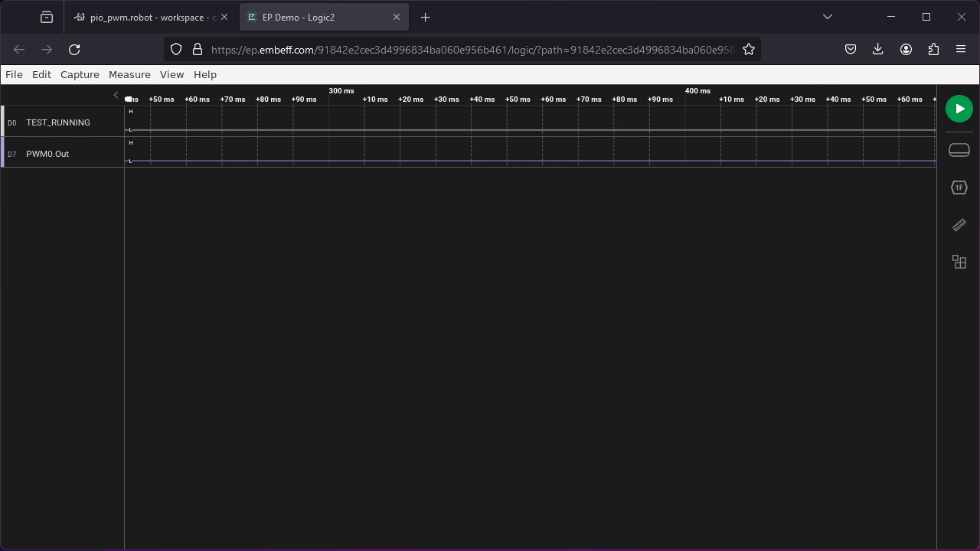
Task: Click the URL address bar
Action: point(472,49)
